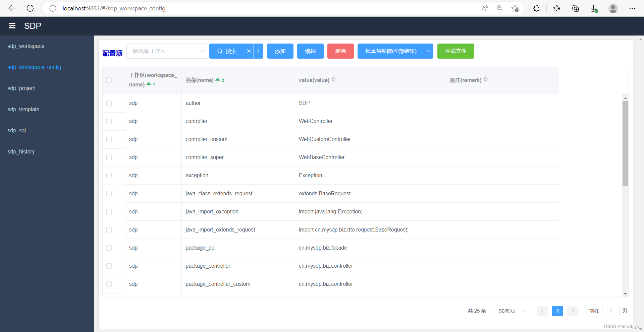Go to the previous results page
This screenshot has width=644, height=332.
pyautogui.click(x=542, y=311)
